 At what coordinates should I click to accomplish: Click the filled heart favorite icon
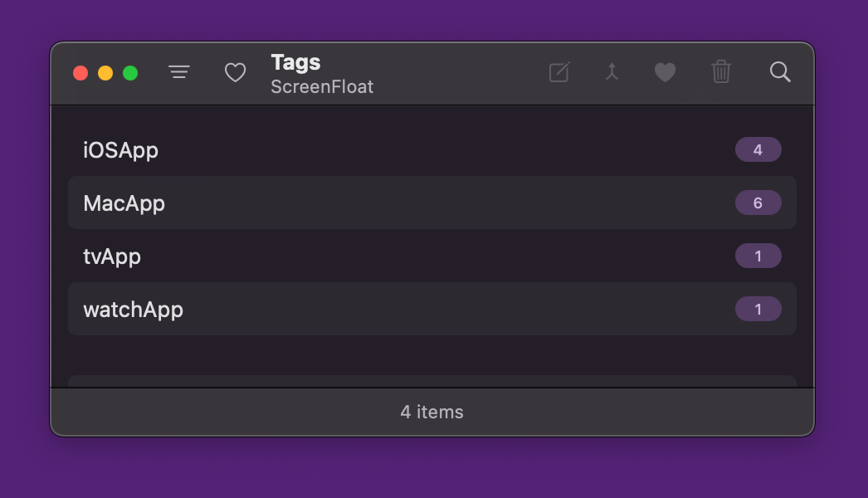665,72
